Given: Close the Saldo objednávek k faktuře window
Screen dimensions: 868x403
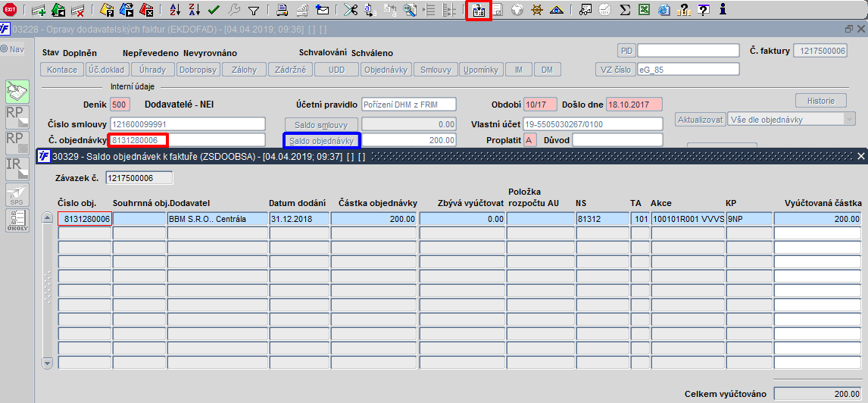Looking at the screenshot, I should (860, 157).
